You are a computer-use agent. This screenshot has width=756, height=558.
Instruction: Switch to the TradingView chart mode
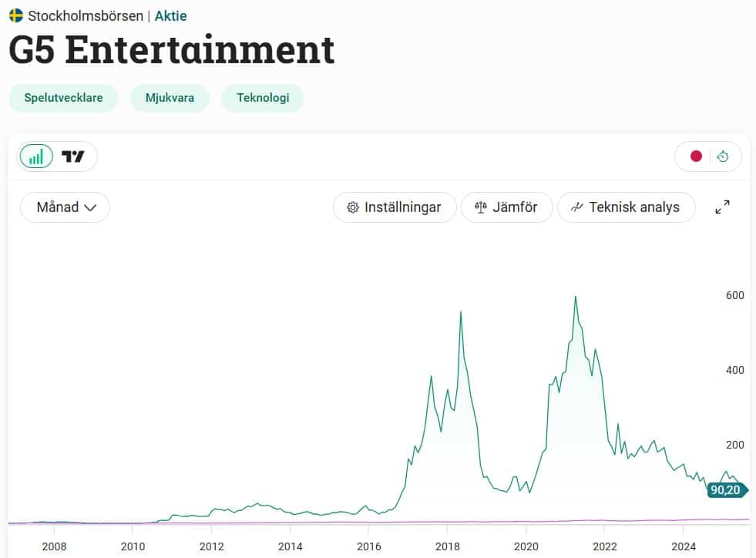[x=73, y=156]
